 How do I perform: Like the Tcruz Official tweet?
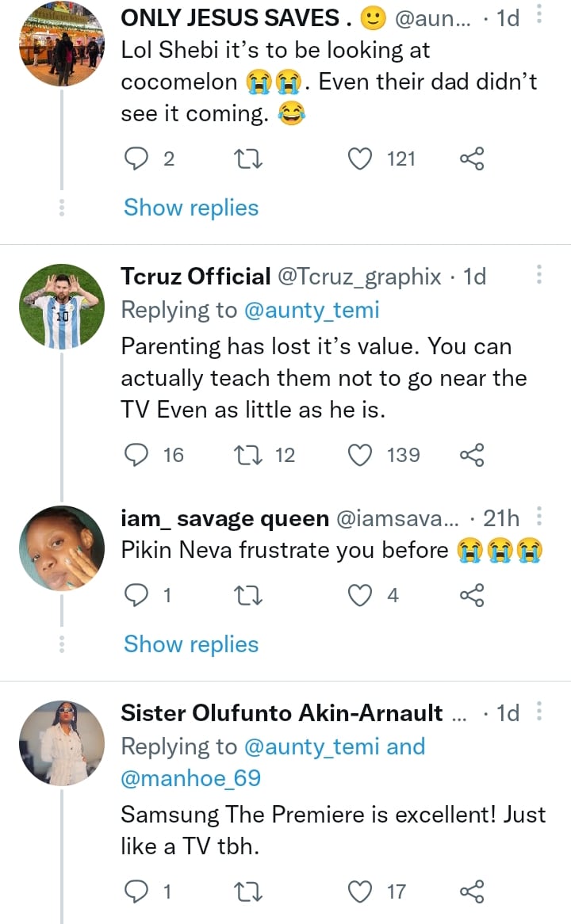[x=361, y=455]
